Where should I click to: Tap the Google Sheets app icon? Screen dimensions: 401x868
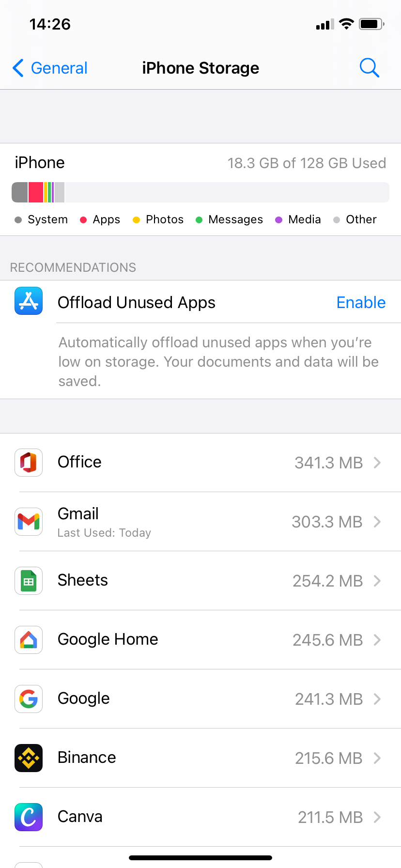click(28, 581)
